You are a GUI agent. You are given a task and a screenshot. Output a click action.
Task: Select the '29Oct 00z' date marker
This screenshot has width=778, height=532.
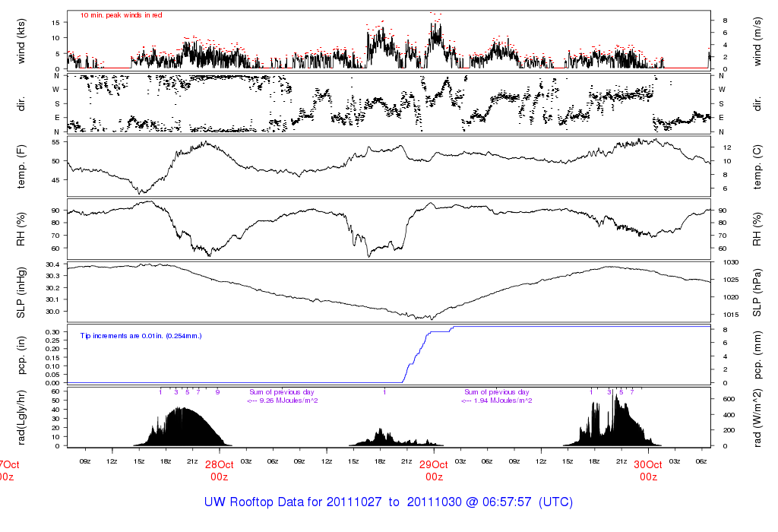click(x=434, y=470)
